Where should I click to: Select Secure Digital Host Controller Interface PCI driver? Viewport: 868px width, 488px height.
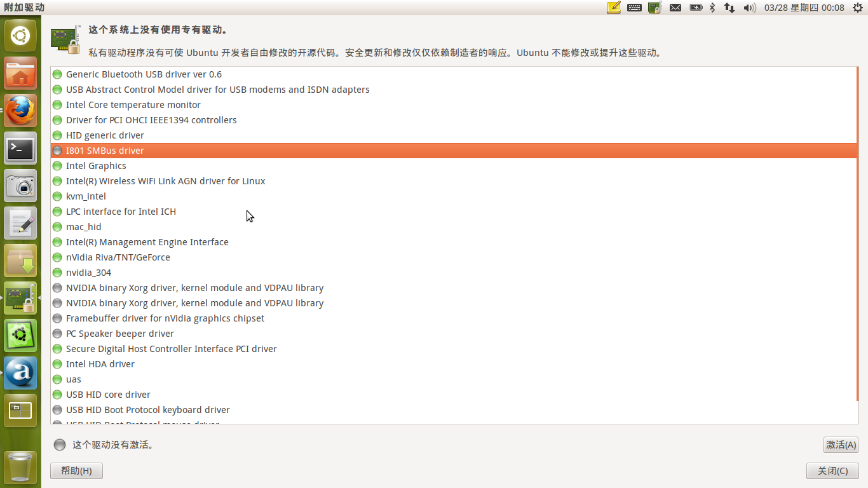(454, 349)
